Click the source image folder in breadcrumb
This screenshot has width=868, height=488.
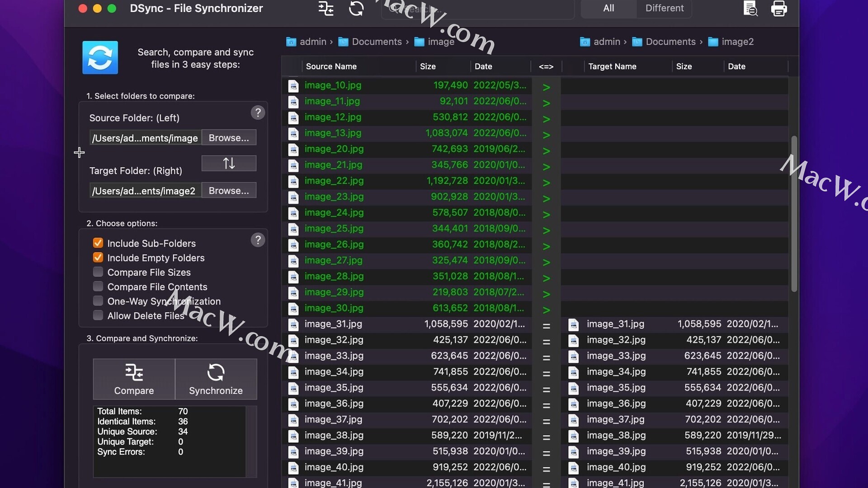(434, 42)
